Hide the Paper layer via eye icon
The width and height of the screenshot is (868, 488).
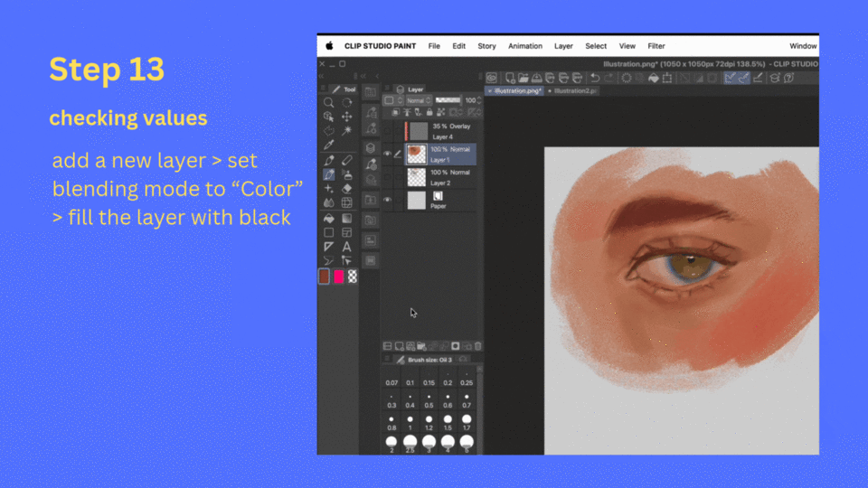[x=388, y=200]
